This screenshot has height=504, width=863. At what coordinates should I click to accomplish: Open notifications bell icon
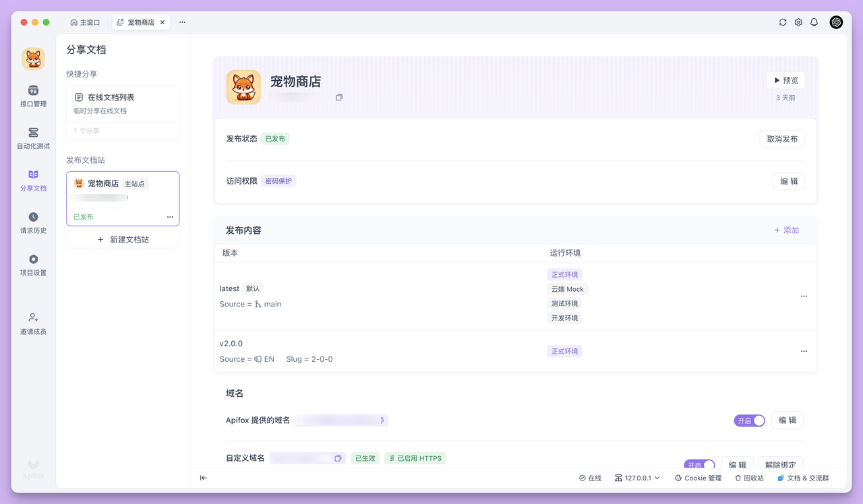[x=814, y=22]
